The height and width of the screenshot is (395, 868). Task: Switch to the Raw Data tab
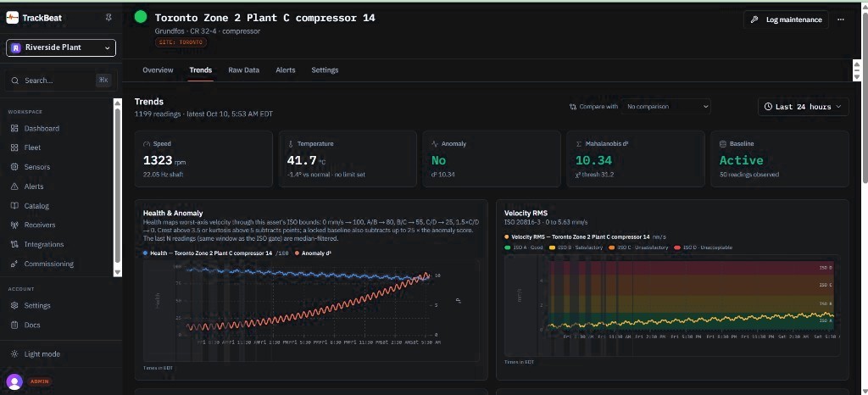click(x=243, y=70)
